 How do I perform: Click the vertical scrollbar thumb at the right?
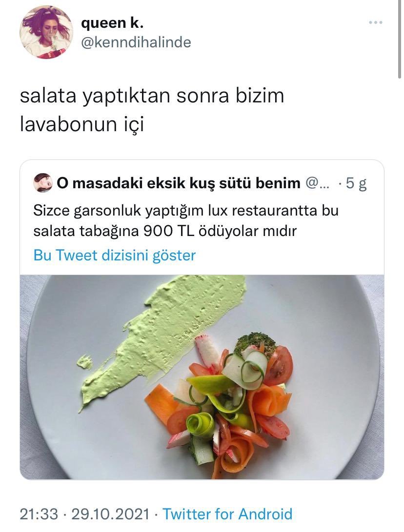click(400, 39)
